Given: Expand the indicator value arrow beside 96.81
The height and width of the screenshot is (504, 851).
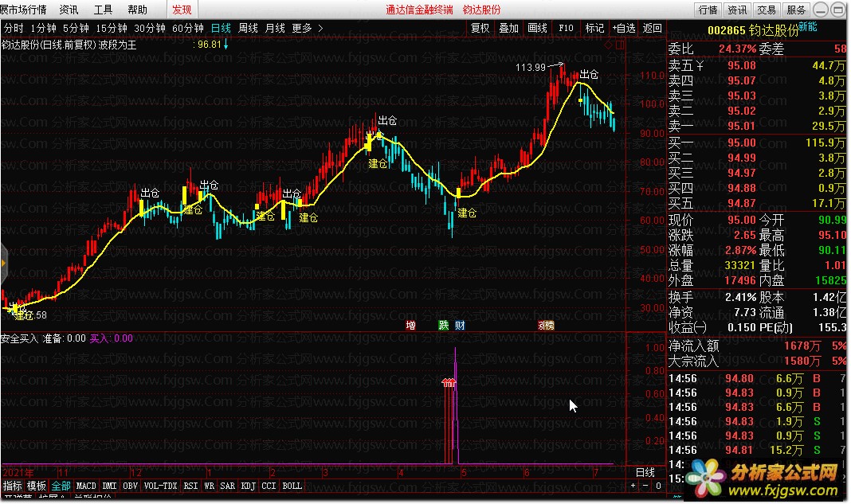Looking at the screenshot, I should (x=226, y=44).
